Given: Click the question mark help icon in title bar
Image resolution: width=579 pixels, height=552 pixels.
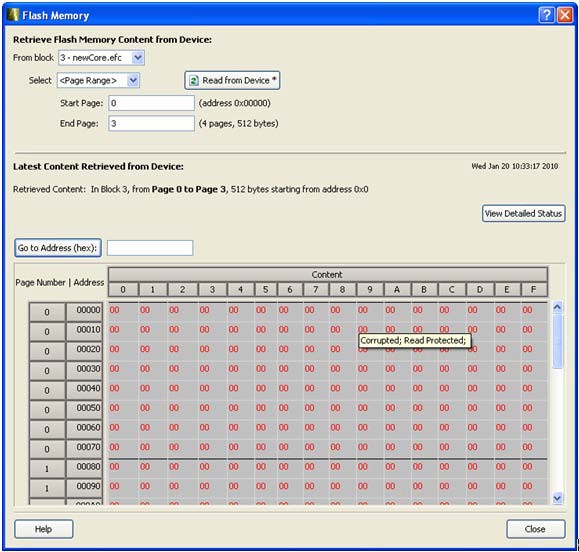Looking at the screenshot, I should [547, 15].
